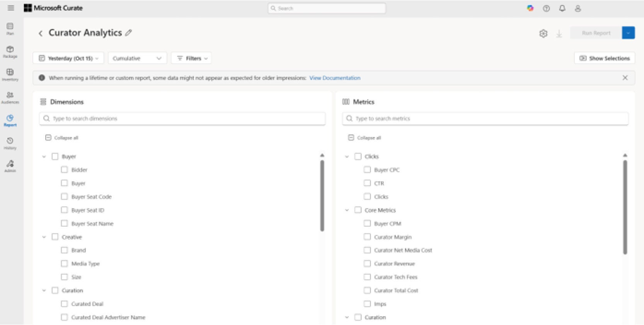
Task: Open the notifications bell
Action: click(562, 8)
